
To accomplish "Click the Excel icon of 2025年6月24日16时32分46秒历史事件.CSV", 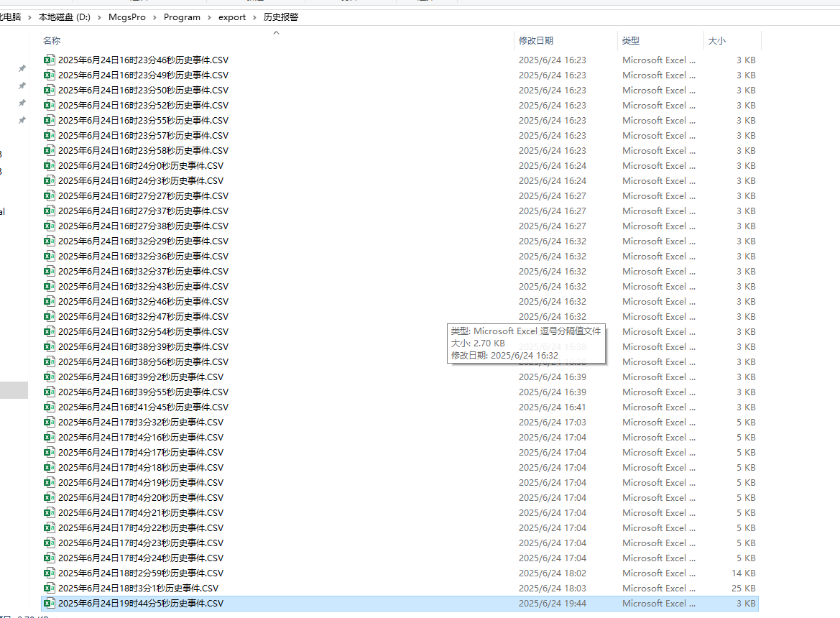I will click(50, 301).
